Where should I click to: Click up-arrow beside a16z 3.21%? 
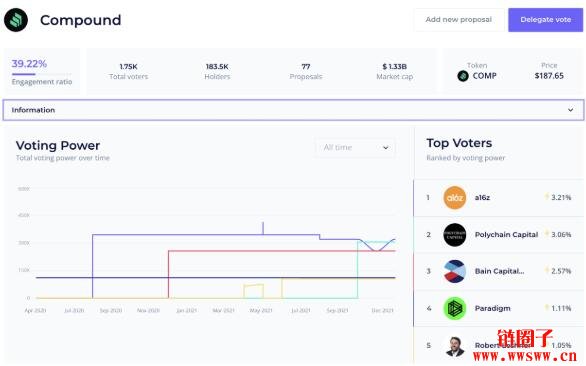pyautogui.click(x=546, y=197)
